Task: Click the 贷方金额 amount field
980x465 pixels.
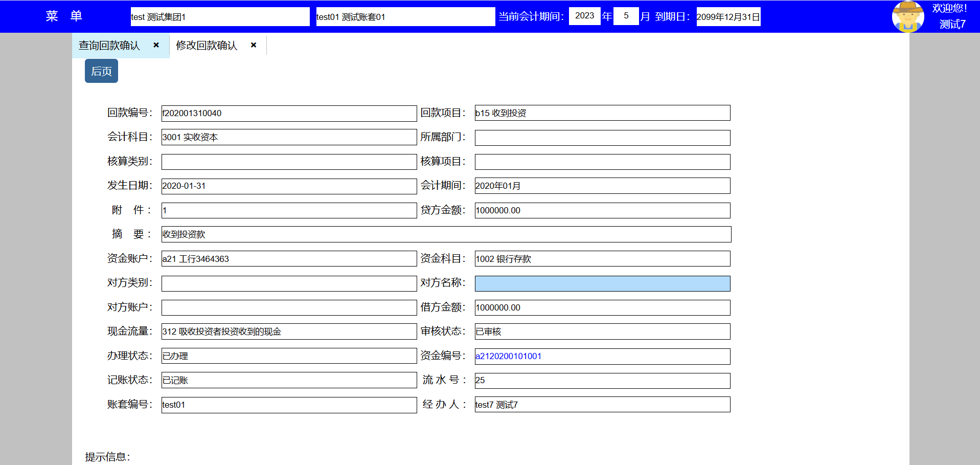Action: pyautogui.click(x=602, y=210)
